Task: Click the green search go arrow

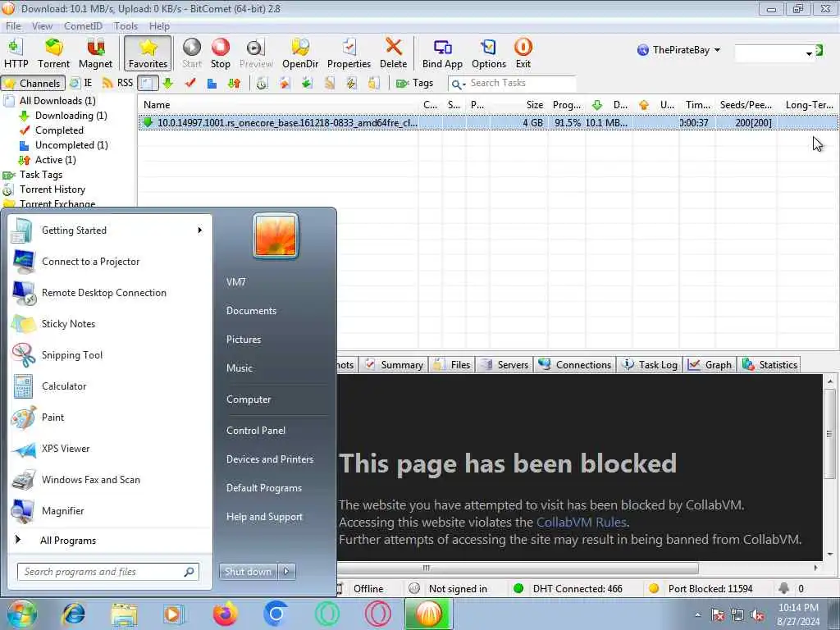Action: pyautogui.click(x=819, y=50)
